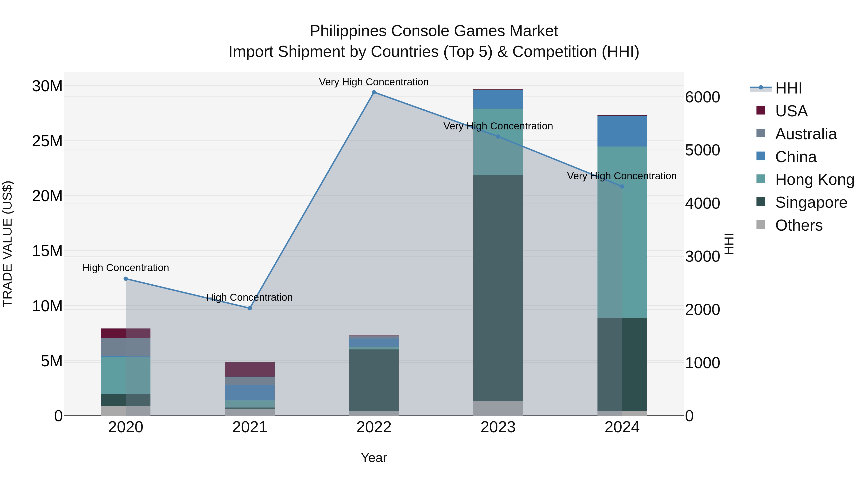
Task: Click the 2023 x-axis label
Action: pyautogui.click(x=498, y=427)
